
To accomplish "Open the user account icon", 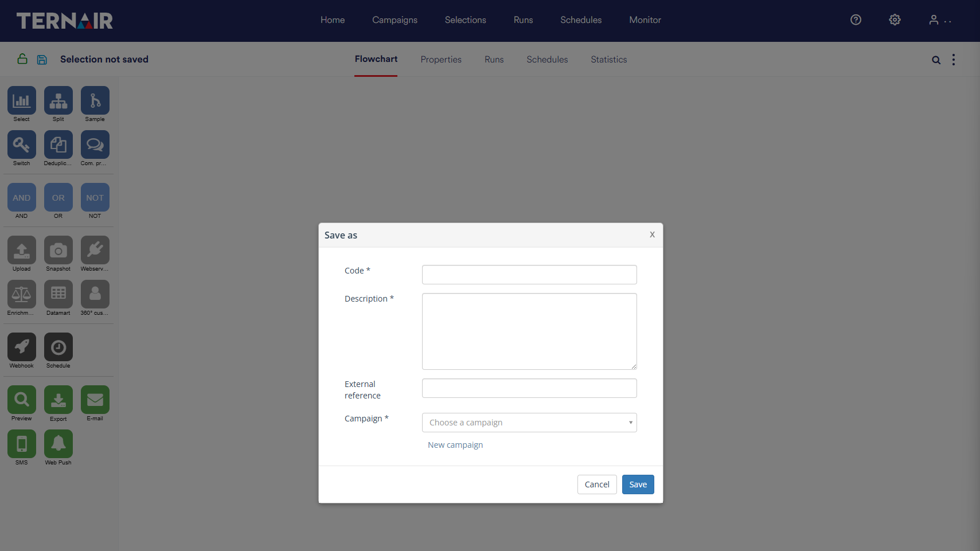I will 934,20.
